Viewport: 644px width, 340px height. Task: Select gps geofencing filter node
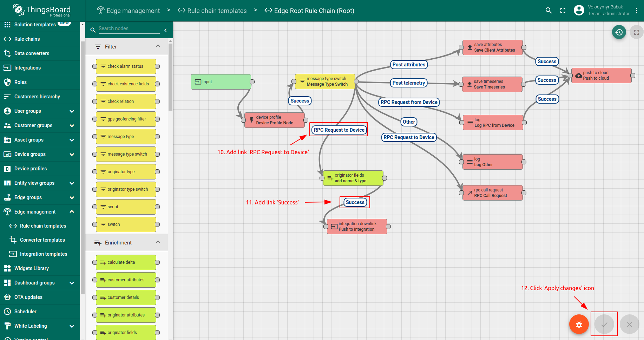pos(126,119)
